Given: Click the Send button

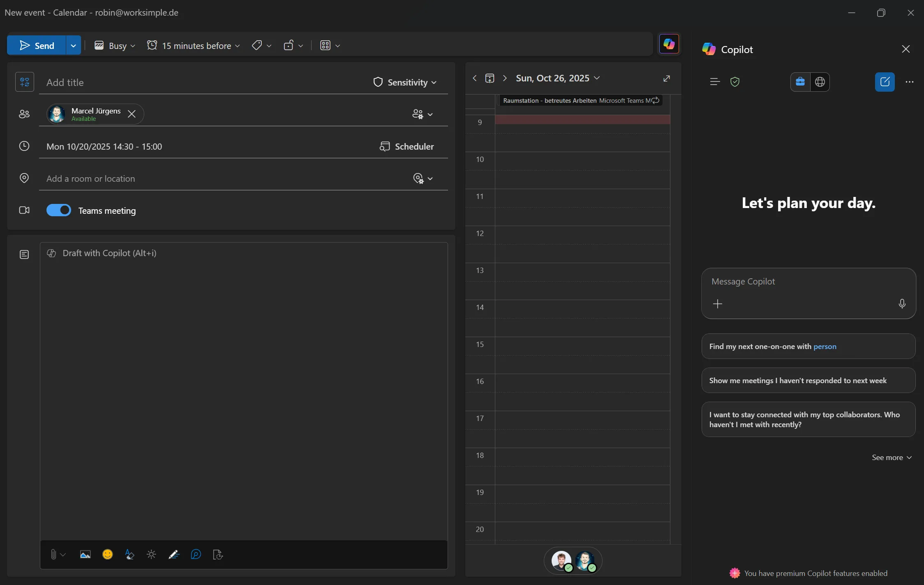Looking at the screenshot, I should coord(37,46).
